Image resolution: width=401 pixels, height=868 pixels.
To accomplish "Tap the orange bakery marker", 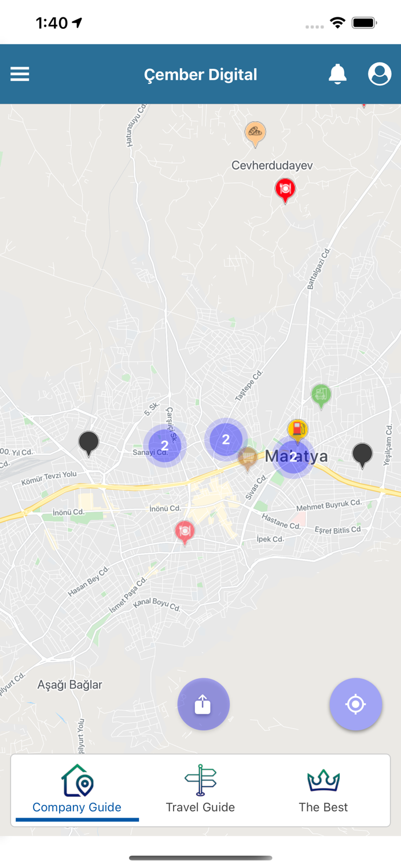I will [x=255, y=134].
